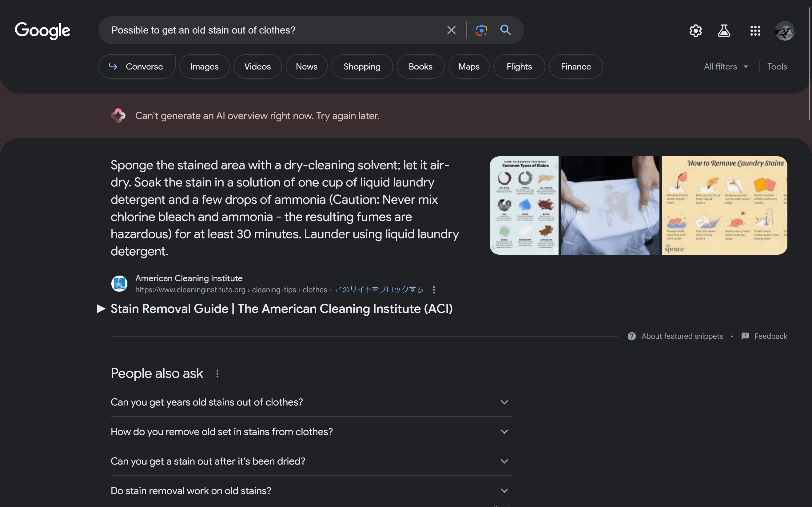Click the AI overview sparkle icon
The width and height of the screenshot is (812, 507).
point(118,116)
